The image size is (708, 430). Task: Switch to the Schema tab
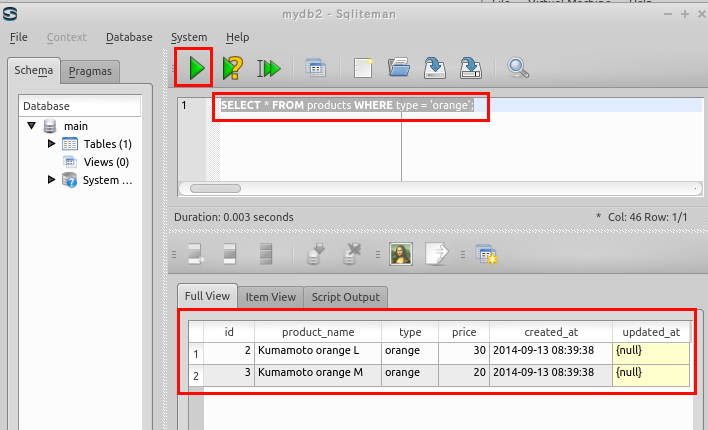pyautogui.click(x=33, y=70)
